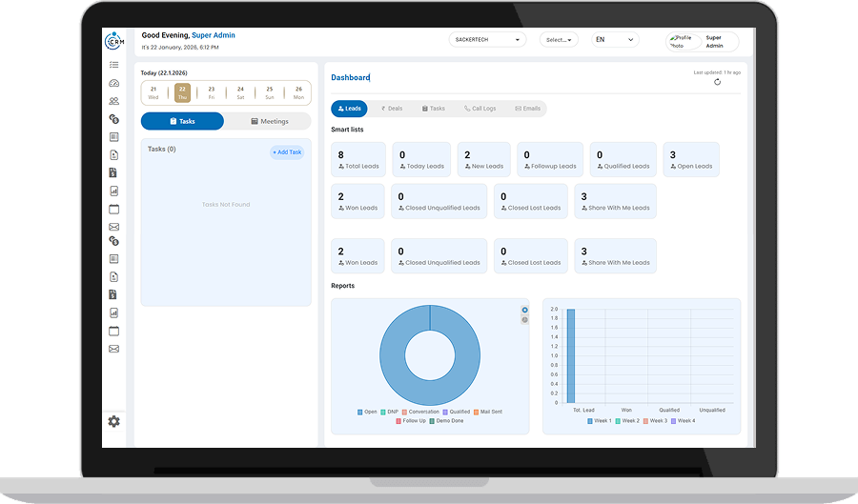
Task: Toggle the Conversation legend item
Action: coord(420,412)
